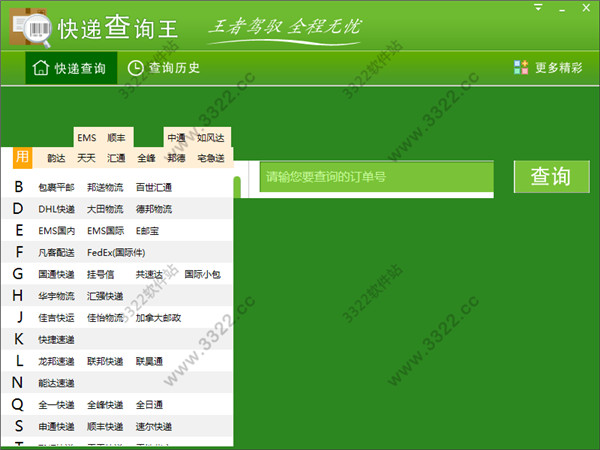
Task: Select 佳吉快运 under letter J
Action: [56, 318]
